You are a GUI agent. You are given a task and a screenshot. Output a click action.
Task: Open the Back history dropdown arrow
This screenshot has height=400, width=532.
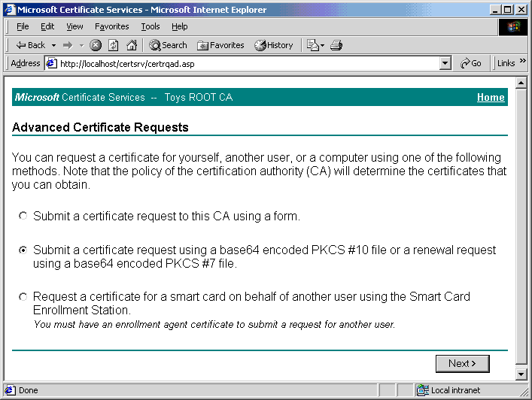click(53, 45)
